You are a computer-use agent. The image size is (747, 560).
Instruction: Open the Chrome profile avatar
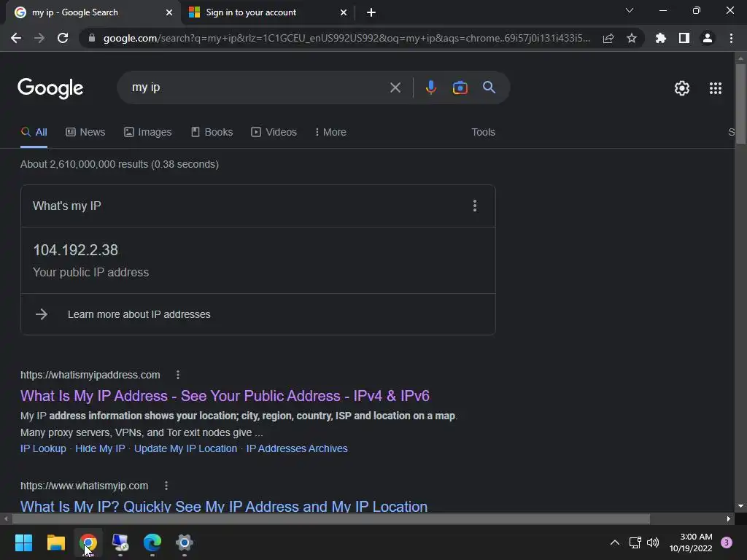708,38
